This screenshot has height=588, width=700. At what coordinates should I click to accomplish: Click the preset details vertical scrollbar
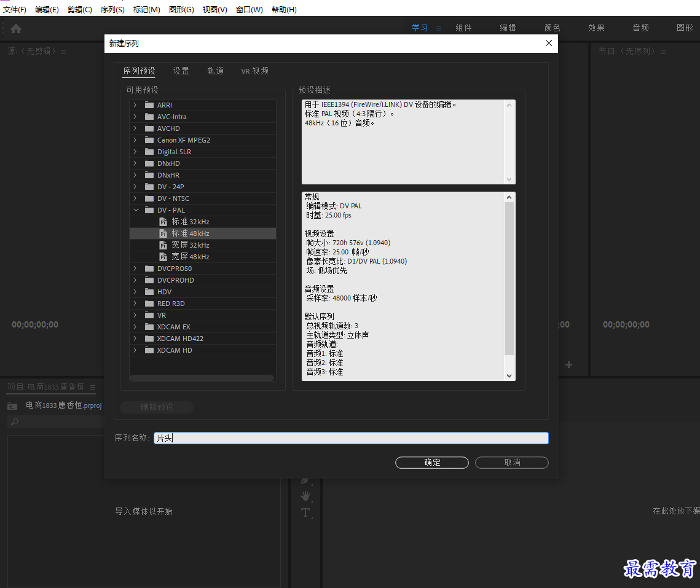[509, 278]
